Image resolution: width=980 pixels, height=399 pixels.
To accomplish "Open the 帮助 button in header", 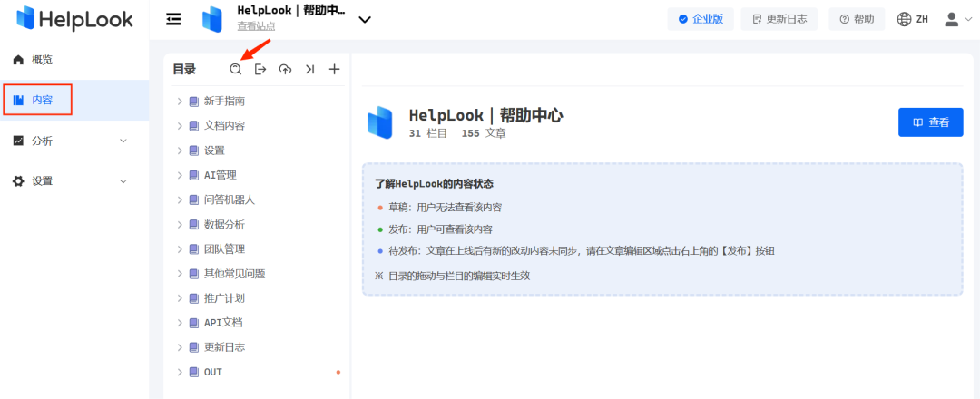I will point(857,19).
